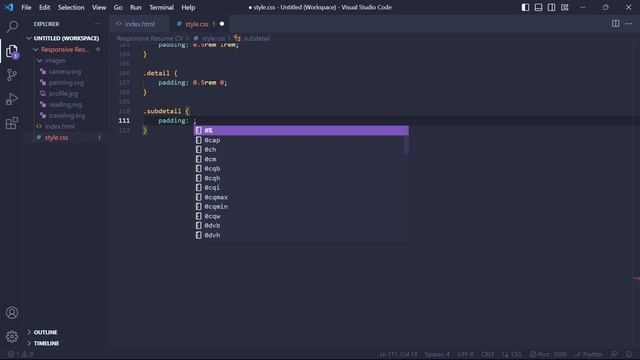Open the Manage gear icon
640x360 pixels.
[x=12, y=337]
